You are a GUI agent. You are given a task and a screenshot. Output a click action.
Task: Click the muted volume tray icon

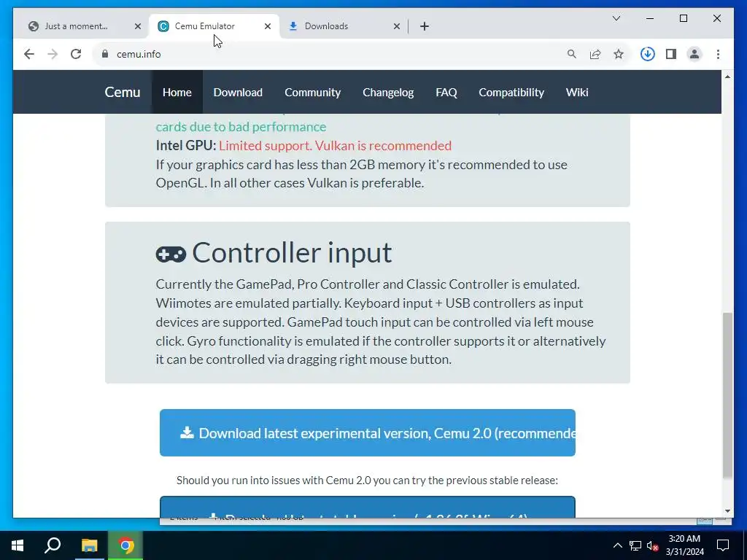(x=652, y=545)
